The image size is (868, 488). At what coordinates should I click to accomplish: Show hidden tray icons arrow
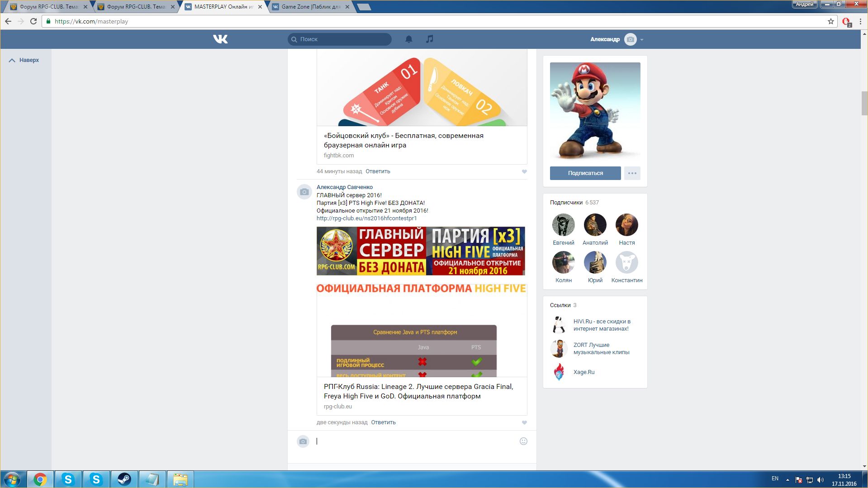pos(787,480)
